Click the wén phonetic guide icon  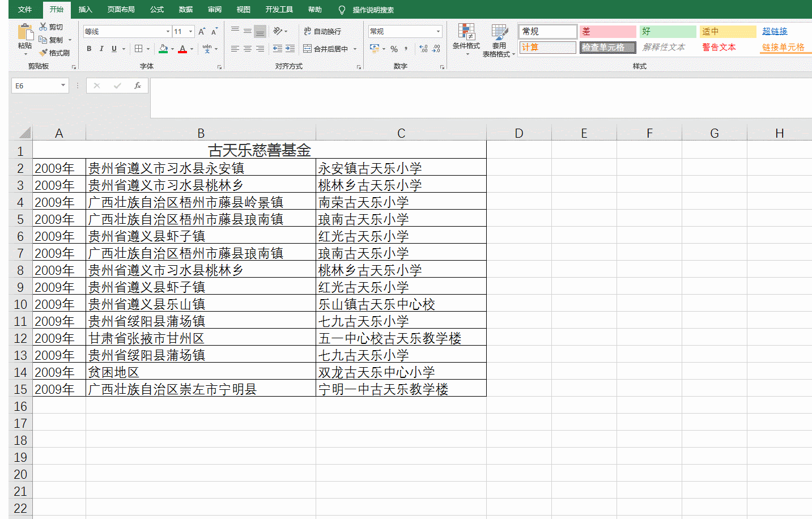(207, 49)
